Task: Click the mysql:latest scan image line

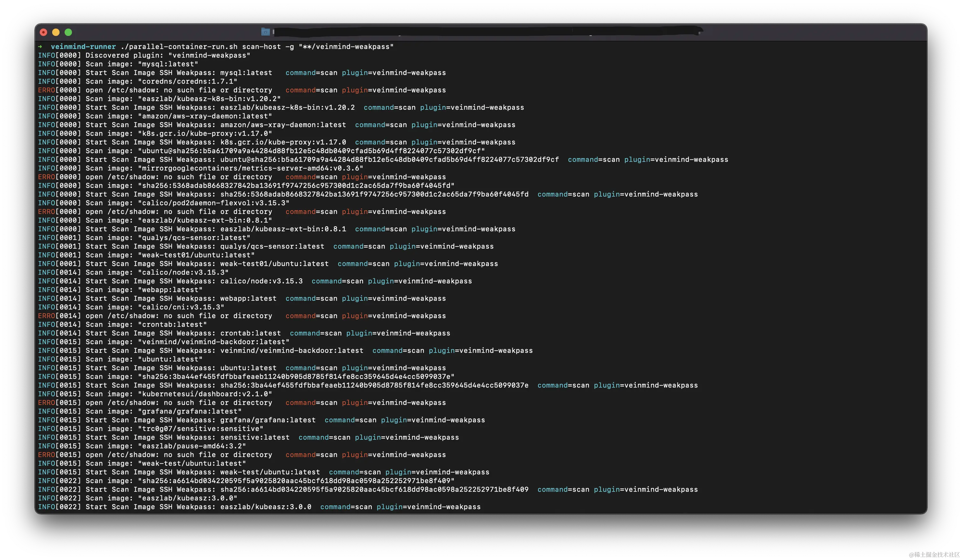Action: coord(168,64)
